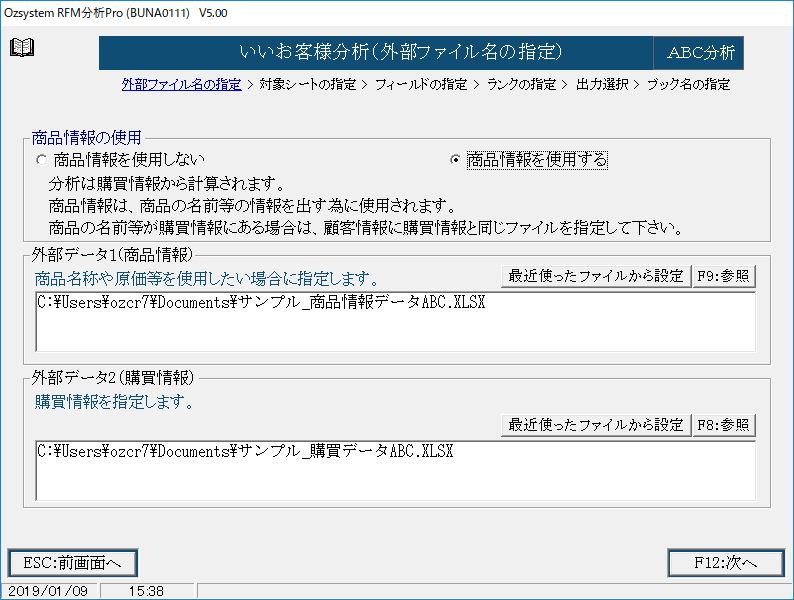Click 最近使ったファイルから設定 for 外部データ2
This screenshot has height=600, width=794.
[596, 425]
